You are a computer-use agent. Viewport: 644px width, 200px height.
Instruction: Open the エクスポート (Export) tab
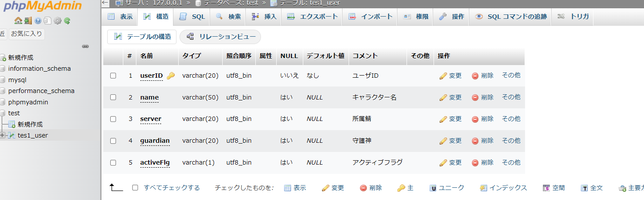312,17
